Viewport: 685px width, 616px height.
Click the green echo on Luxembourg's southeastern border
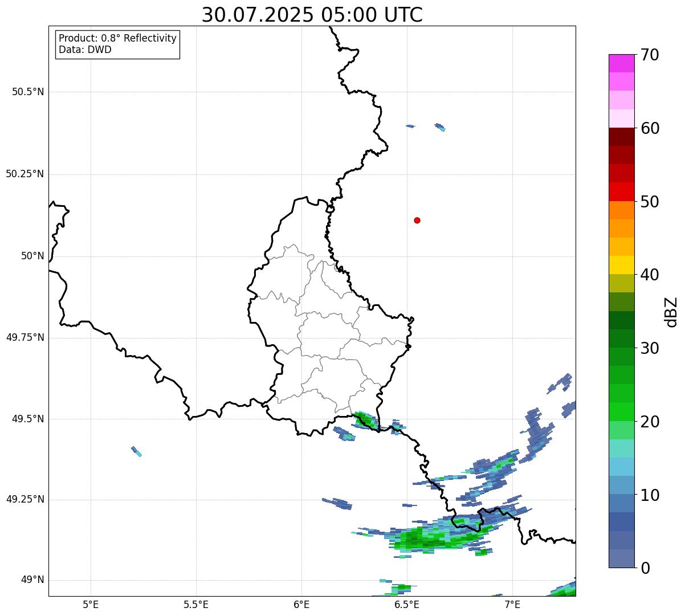pos(365,420)
